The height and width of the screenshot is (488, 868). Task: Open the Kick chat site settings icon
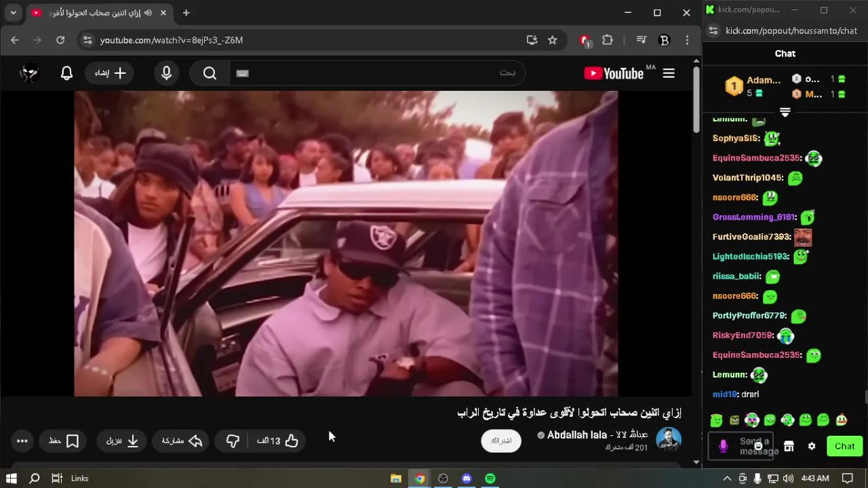point(713,30)
